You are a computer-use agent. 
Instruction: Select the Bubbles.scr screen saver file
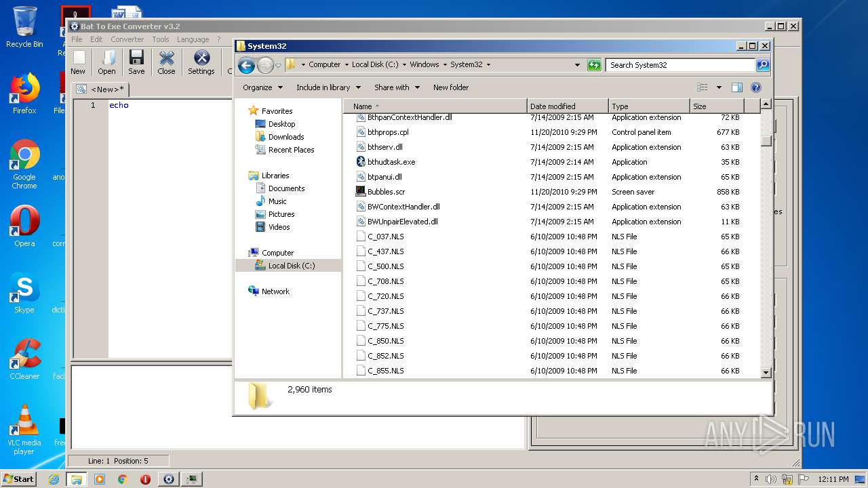tap(361, 192)
